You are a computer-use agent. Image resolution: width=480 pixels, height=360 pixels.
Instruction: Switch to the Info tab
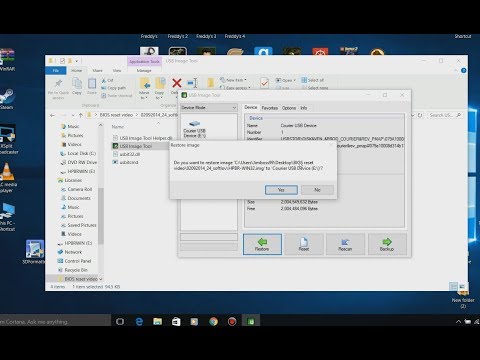pyautogui.click(x=304, y=108)
